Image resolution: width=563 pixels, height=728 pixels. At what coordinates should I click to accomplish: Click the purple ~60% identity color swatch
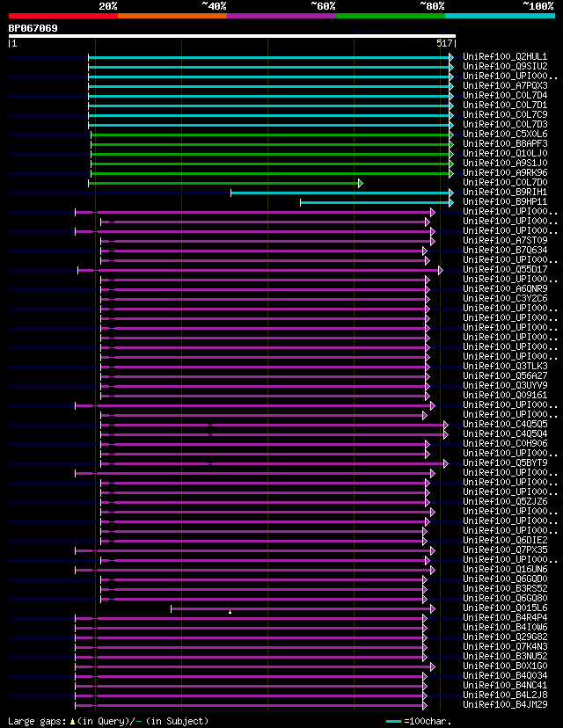click(281, 16)
